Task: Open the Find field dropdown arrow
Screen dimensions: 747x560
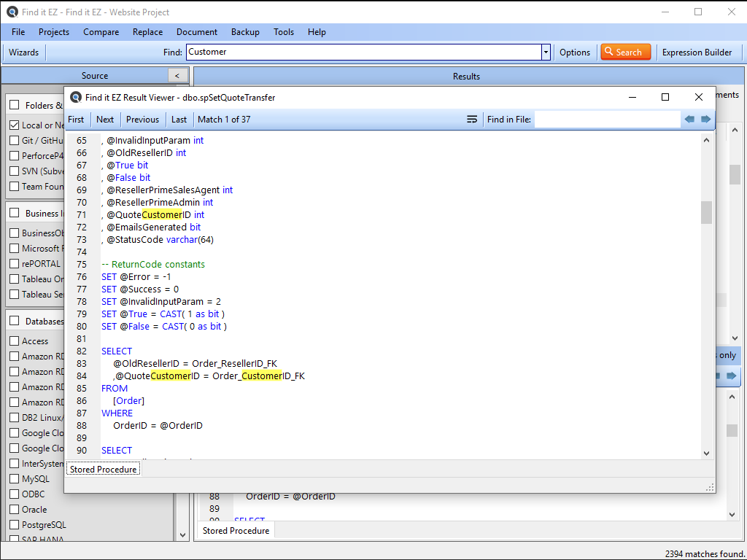Action: [x=546, y=52]
